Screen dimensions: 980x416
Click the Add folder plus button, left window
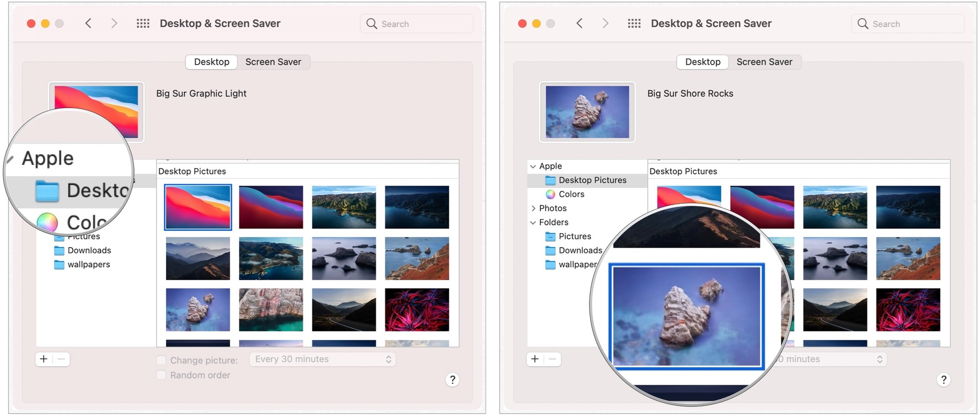click(x=44, y=359)
